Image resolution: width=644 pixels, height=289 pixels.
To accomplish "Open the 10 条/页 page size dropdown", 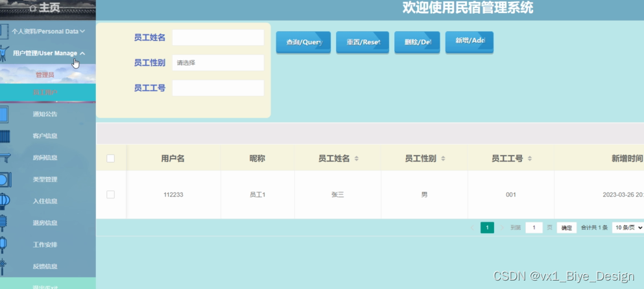I will pyautogui.click(x=628, y=228).
